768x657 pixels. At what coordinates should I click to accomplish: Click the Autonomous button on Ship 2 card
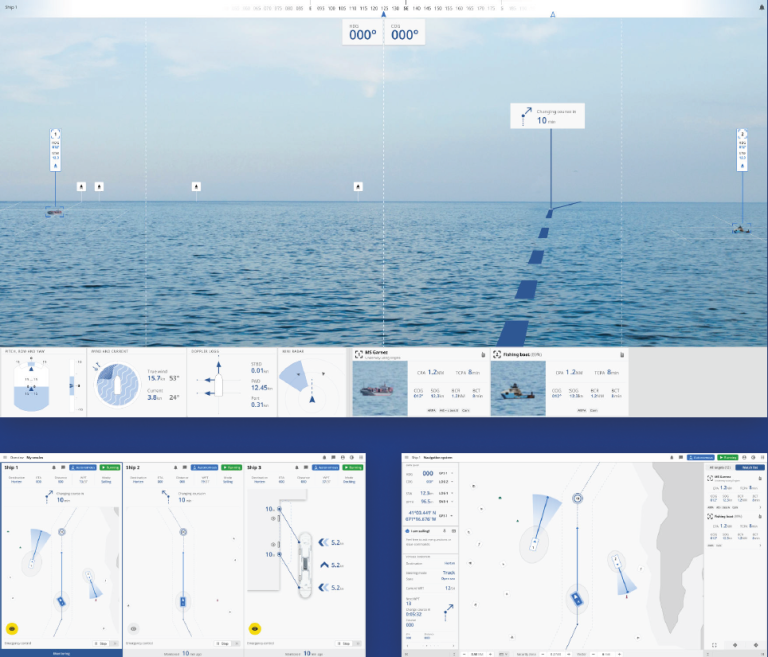[204, 467]
